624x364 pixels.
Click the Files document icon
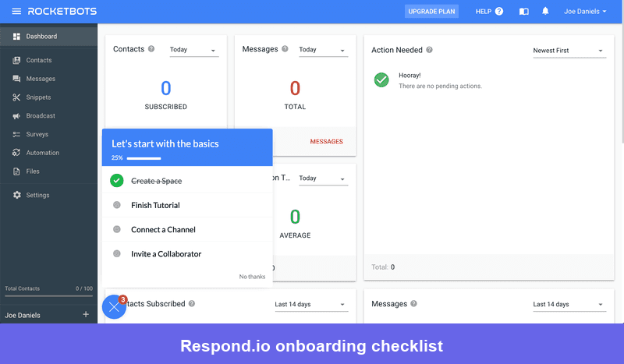(16, 171)
